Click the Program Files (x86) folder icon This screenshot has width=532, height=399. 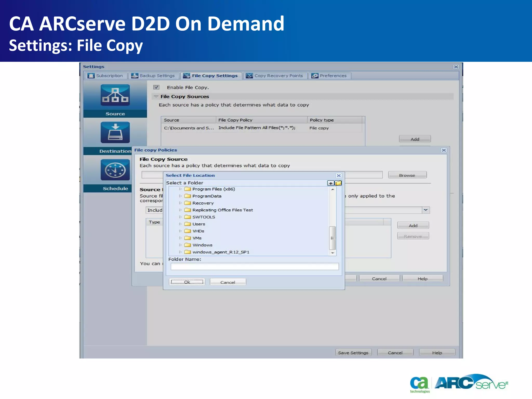click(x=188, y=189)
